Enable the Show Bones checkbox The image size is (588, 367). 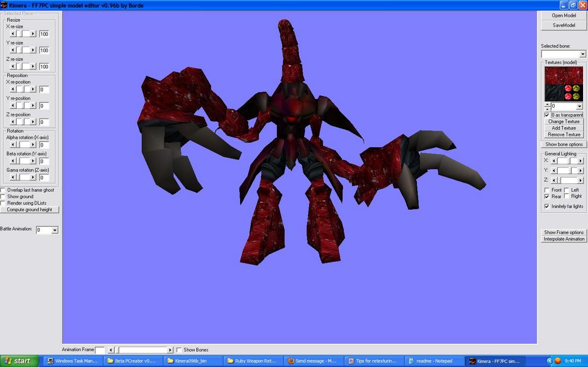tap(179, 350)
